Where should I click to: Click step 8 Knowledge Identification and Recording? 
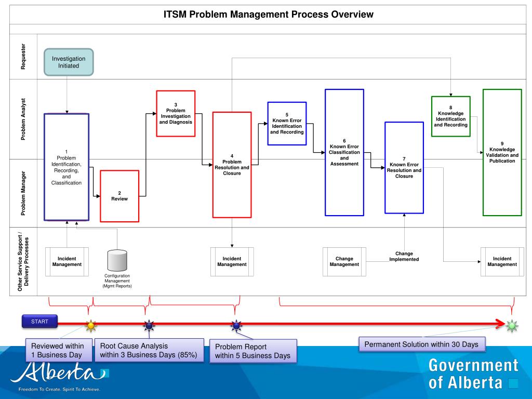point(451,116)
